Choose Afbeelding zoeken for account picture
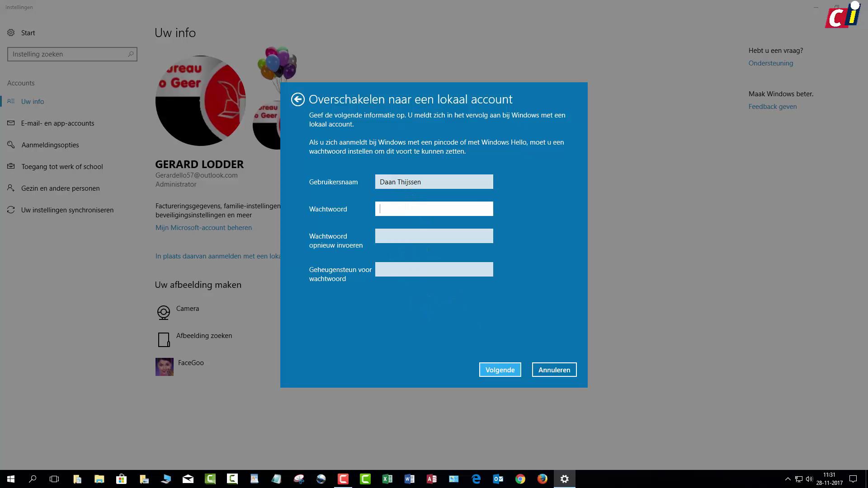The image size is (868, 488). (204, 335)
